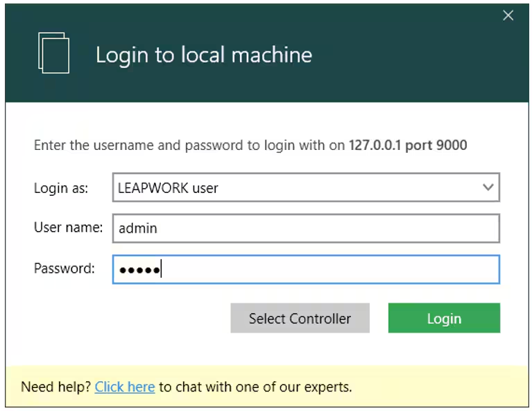Screen dimensions: 532x411
Task: Click the bold '127.0.0.1 port 9000' text
Action: pos(408,146)
